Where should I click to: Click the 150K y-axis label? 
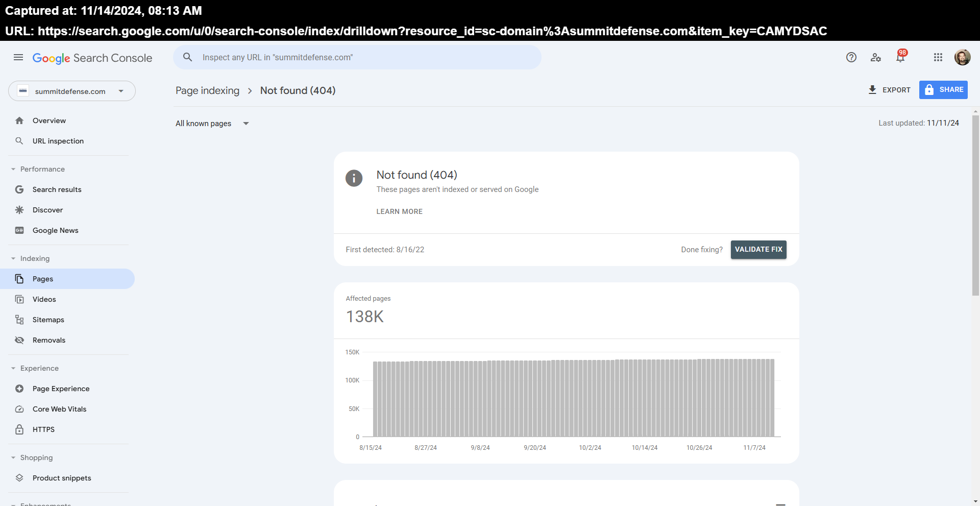tap(352, 352)
